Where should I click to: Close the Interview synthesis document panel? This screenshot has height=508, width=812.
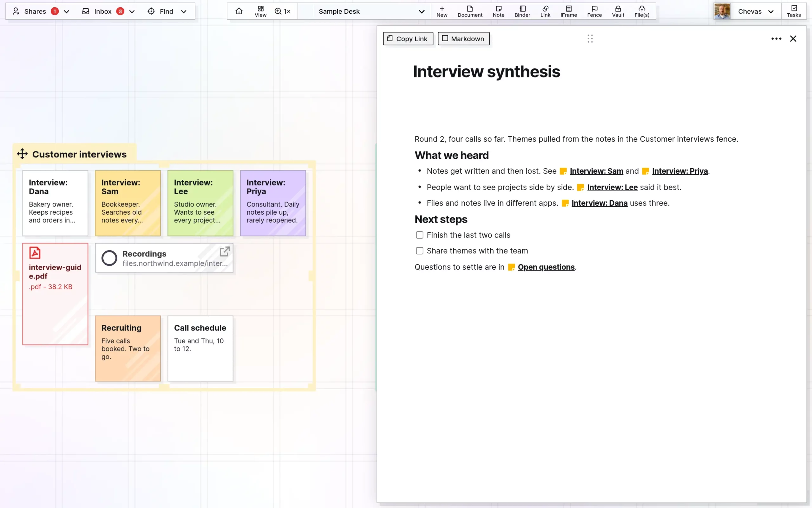pos(793,39)
